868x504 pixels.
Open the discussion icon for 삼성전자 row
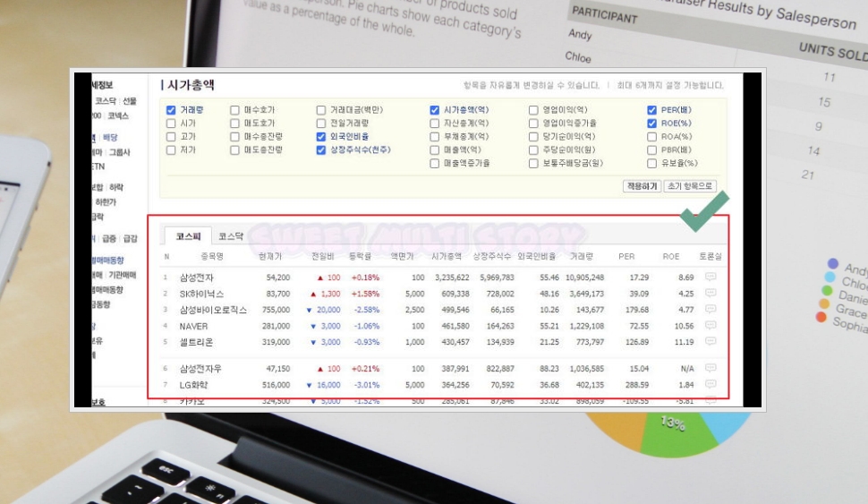coord(711,277)
